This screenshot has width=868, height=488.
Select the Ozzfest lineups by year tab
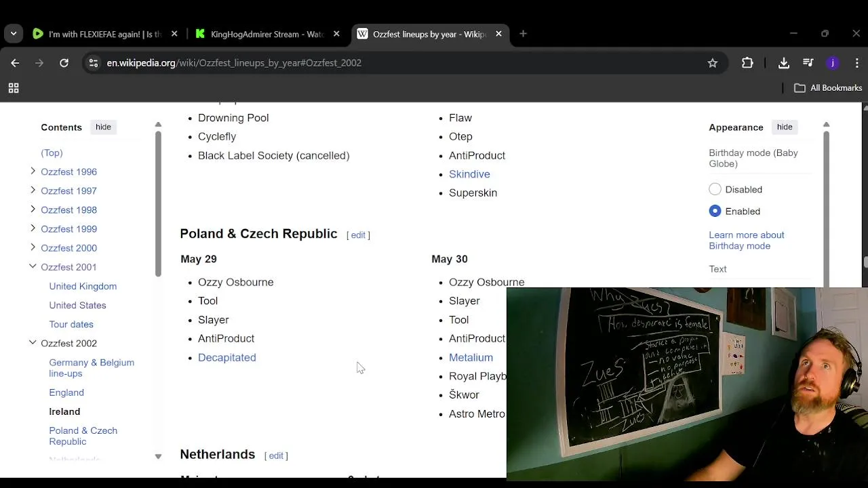click(x=430, y=34)
